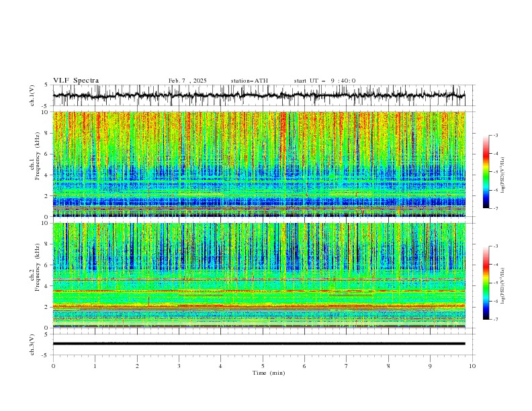
Task: Click time axis tick label "9"
Action: (430, 366)
